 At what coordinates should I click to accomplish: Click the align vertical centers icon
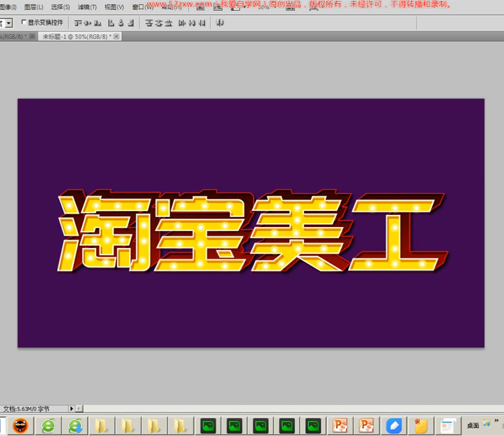point(88,23)
